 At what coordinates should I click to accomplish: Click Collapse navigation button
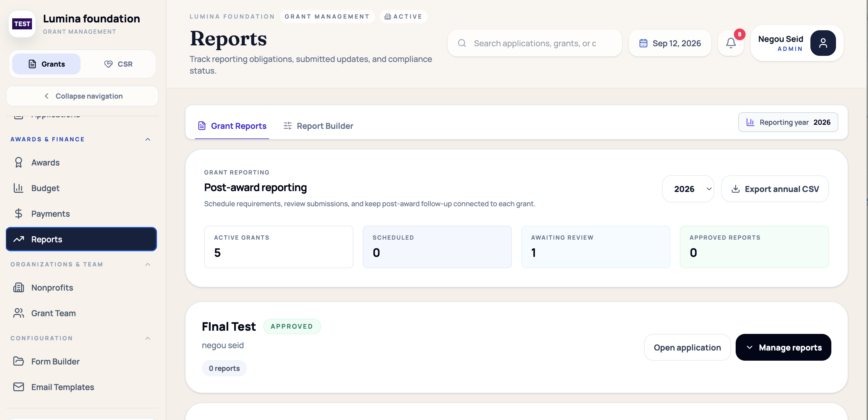pyautogui.click(x=82, y=96)
